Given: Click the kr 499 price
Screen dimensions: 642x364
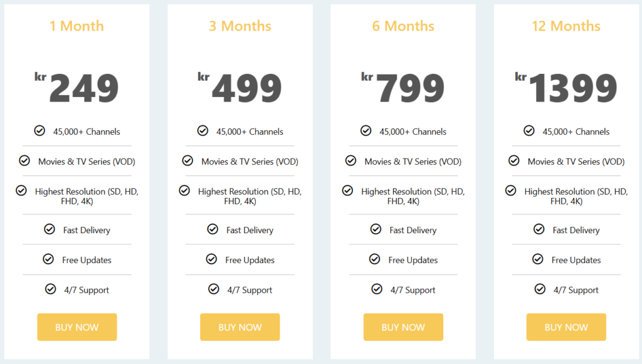Looking at the screenshot, I should [240, 88].
